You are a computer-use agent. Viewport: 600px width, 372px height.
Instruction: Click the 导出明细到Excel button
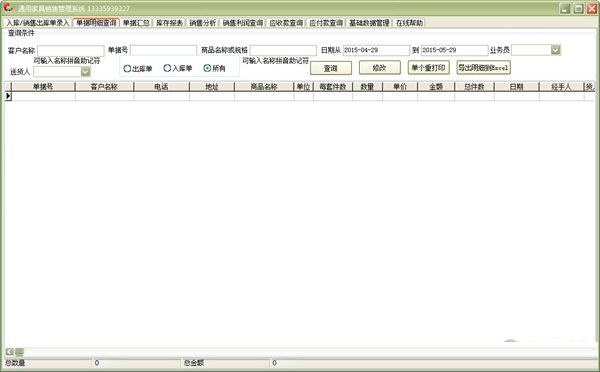(x=483, y=68)
